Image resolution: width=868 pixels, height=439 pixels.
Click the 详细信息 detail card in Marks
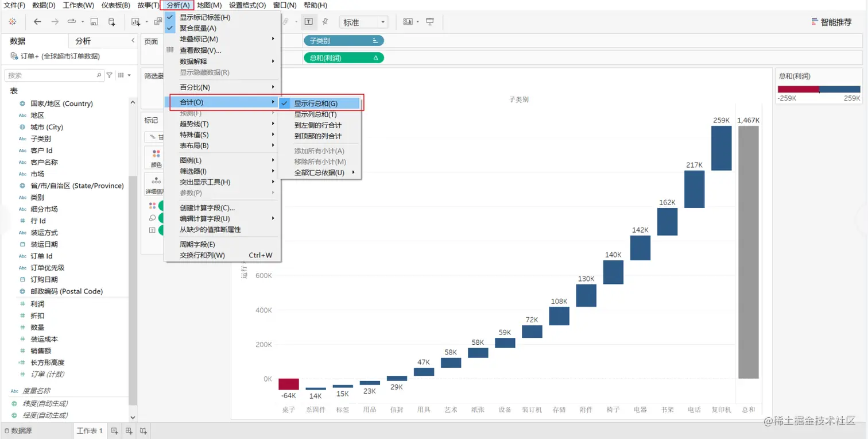pos(155,185)
